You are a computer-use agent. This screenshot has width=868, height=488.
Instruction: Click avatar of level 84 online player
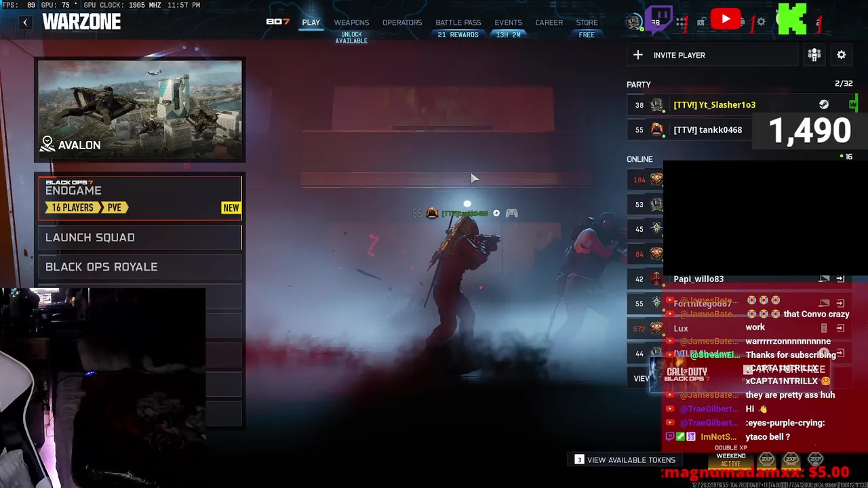pos(656,253)
